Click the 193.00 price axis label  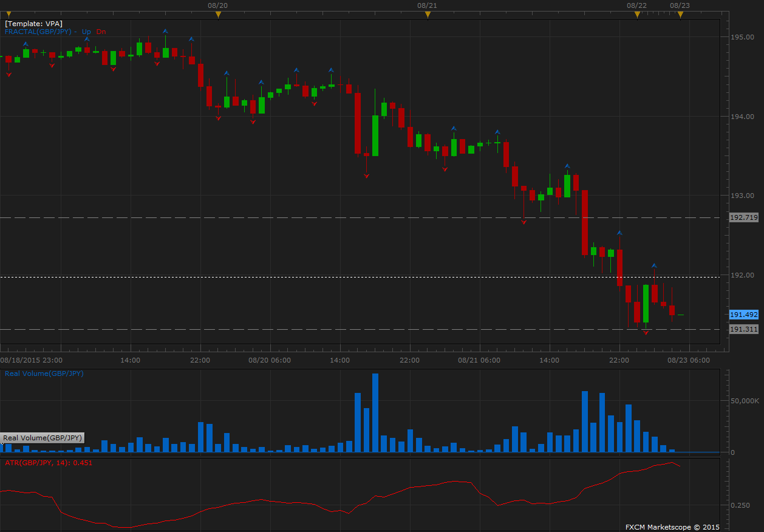point(742,196)
